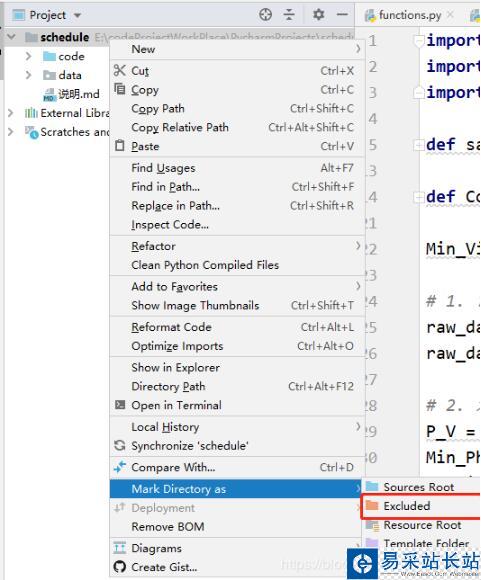Click the Cut scissors icon

coord(120,70)
